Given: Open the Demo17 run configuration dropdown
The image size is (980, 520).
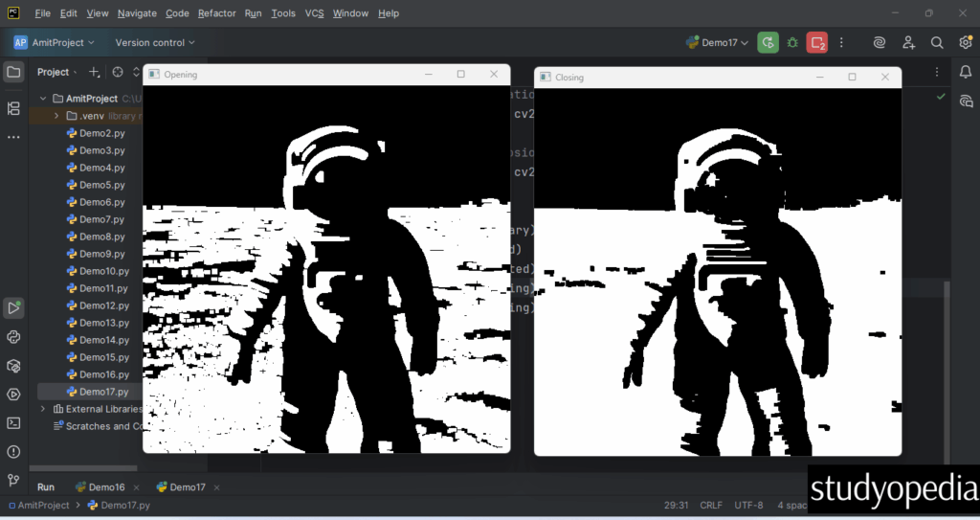Looking at the screenshot, I should [717, 42].
